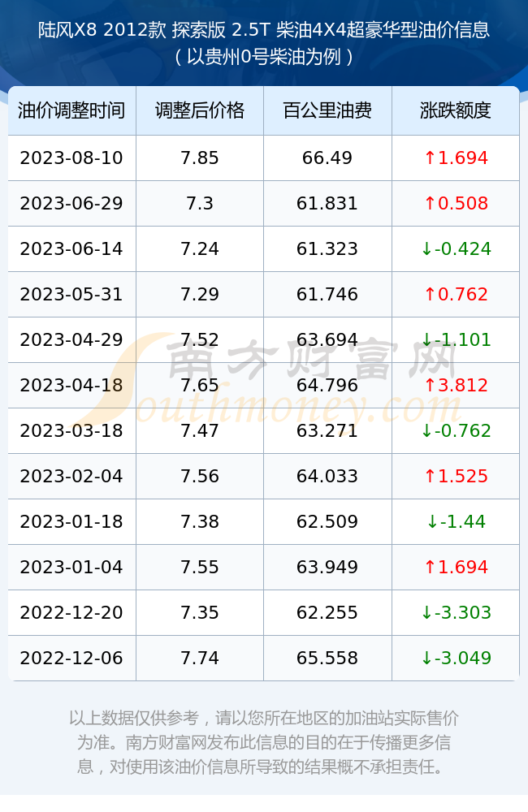Click the subtitle 以贵州0号柴油为例

tap(264, 57)
